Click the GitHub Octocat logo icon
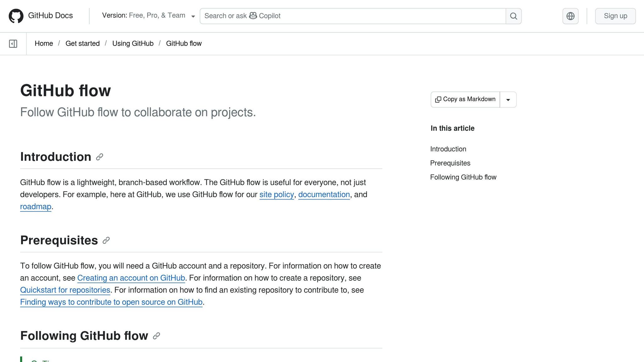 tap(16, 16)
